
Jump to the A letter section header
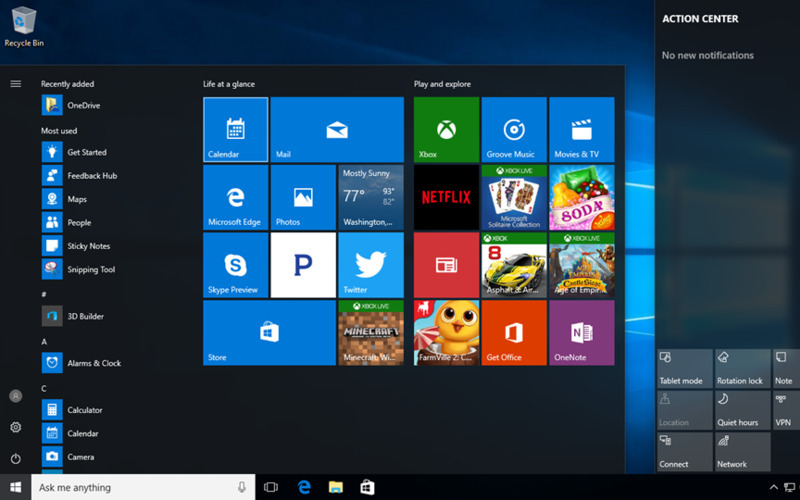pyautogui.click(x=44, y=341)
